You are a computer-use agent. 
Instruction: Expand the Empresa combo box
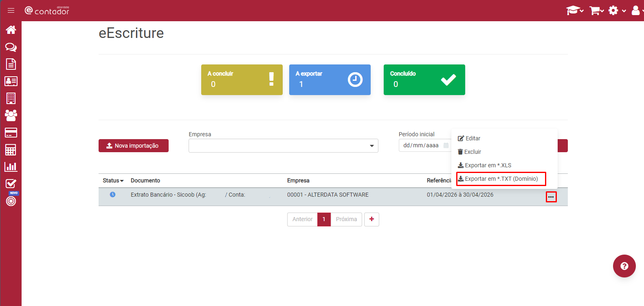284,146
